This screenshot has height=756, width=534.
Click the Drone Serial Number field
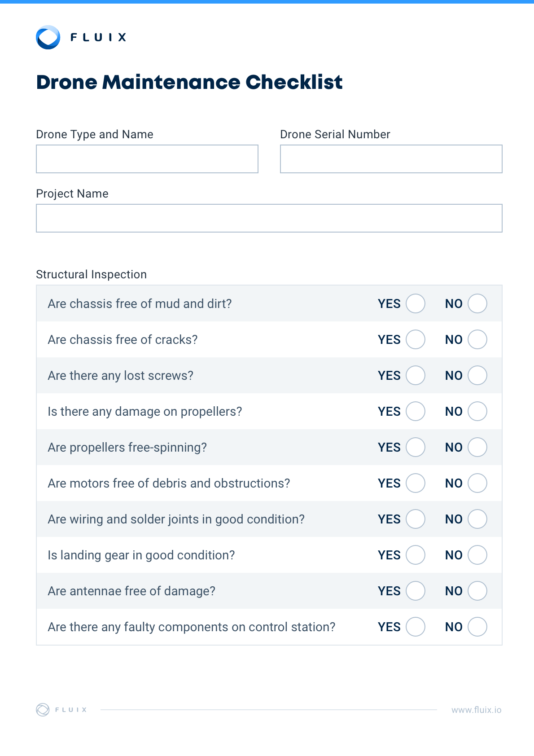391,159
